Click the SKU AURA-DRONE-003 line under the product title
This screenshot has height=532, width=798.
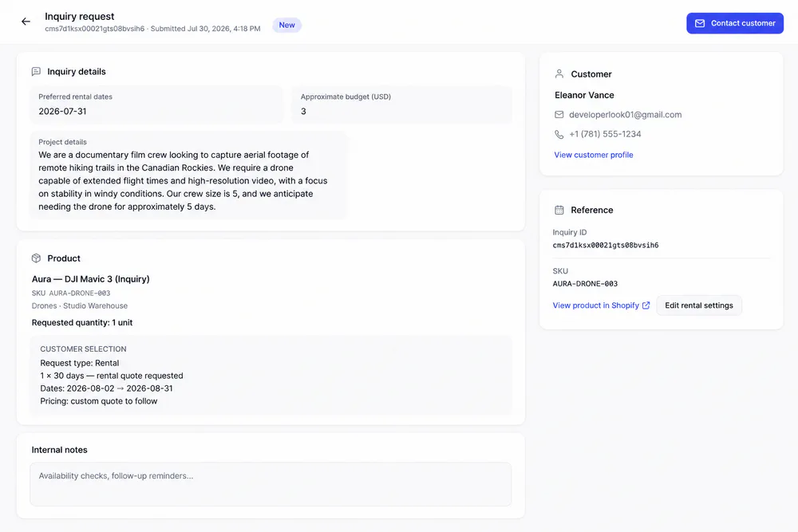pyautogui.click(x=71, y=293)
